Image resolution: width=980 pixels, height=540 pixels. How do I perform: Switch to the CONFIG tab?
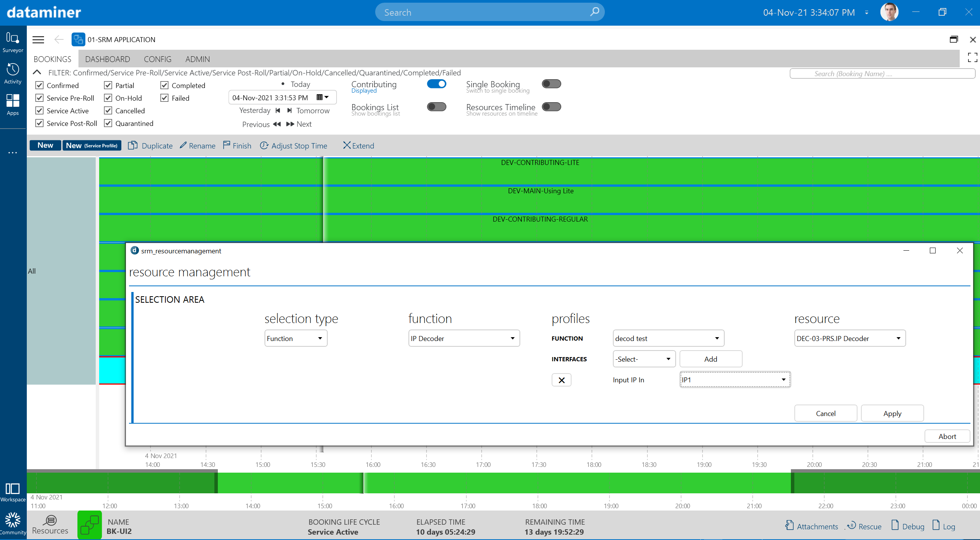point(157,59)
